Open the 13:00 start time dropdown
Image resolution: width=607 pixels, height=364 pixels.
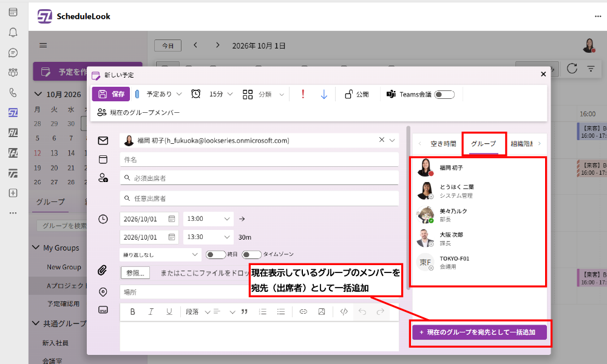click(208, 219)
